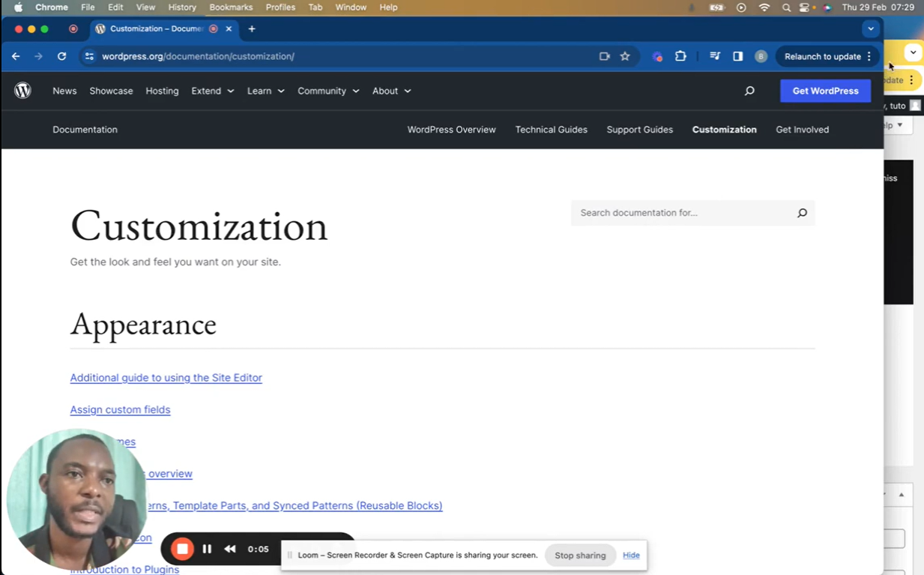The image size is (924, 575).
Task: Expand the Learn dropdown menu
Action: click(266, 91)
